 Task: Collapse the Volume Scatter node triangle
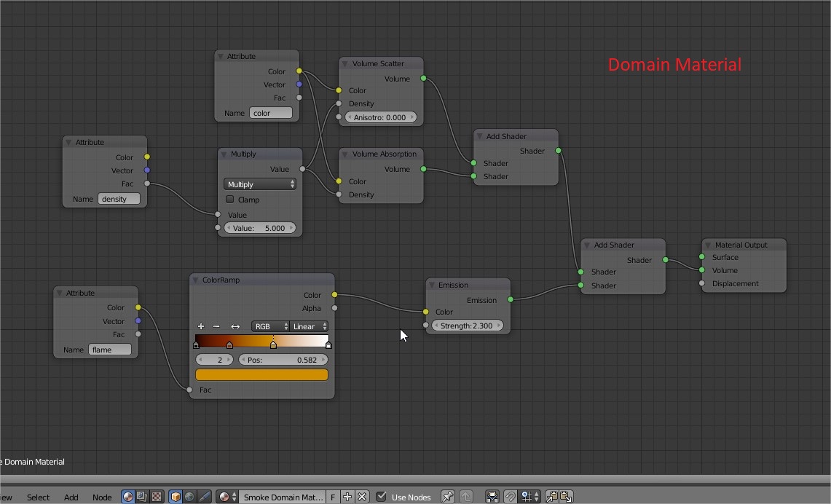[344, 63]
